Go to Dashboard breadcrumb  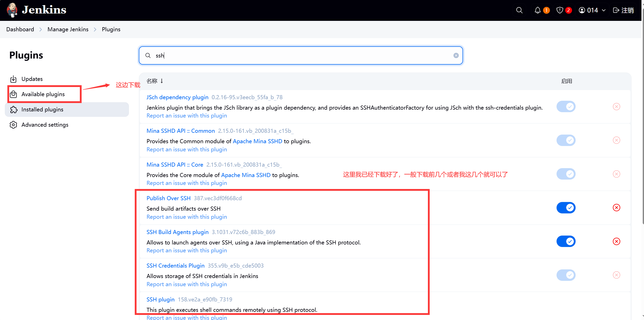(x=20, y=30)
